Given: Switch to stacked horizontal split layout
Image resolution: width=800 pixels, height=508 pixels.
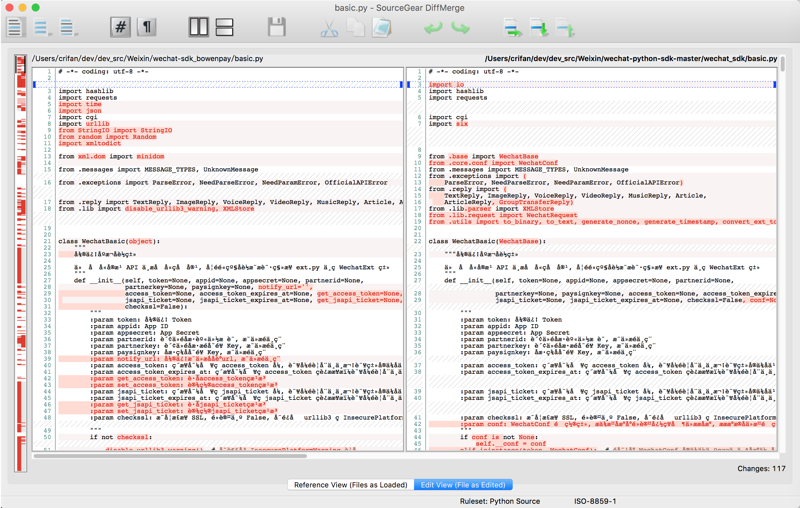Looking at the screenshot, I should pyautogui.click(x=225, y=28).
